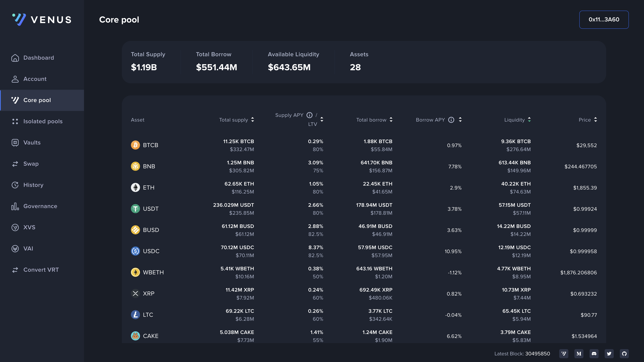Open the GitHub icon in footer

pyautogui.click(x=624, y=353)
